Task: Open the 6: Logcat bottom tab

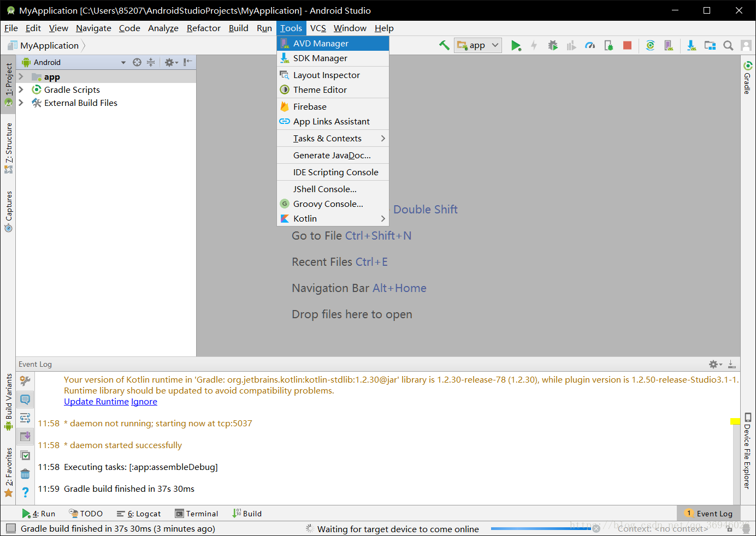Action: 139,514
